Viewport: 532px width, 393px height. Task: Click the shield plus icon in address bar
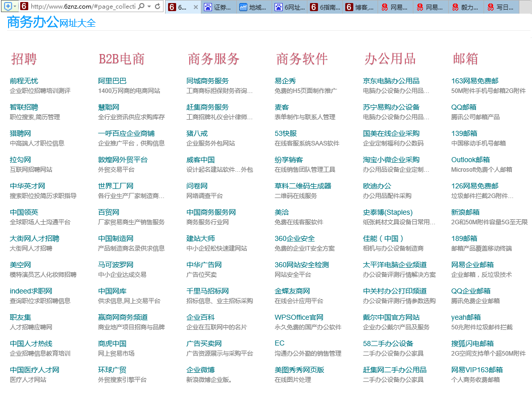(8, 6)
